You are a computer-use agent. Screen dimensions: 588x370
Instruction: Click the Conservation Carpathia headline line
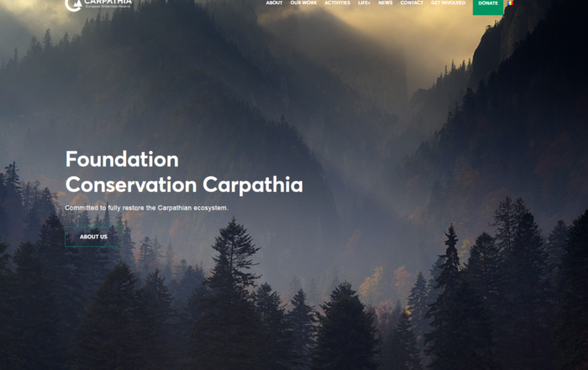click(x=184, y=185)
